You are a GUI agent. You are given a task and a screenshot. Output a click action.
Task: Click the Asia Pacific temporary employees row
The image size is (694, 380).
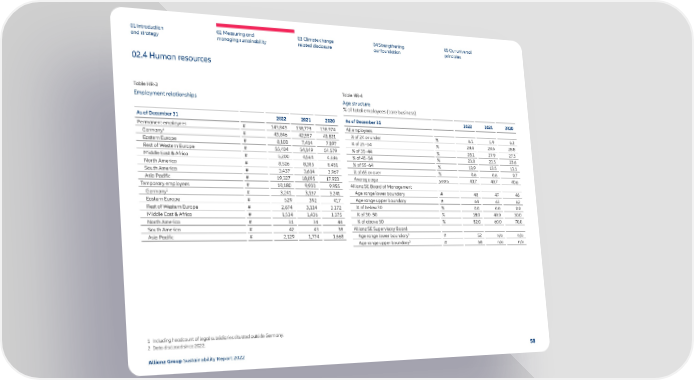pos(243,237)
